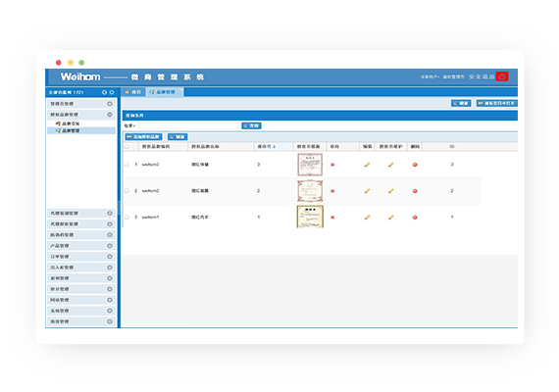Click the edit pencil for weihom1 row
The width and height of the screenshot is (559, 392).
coord(367,218)
